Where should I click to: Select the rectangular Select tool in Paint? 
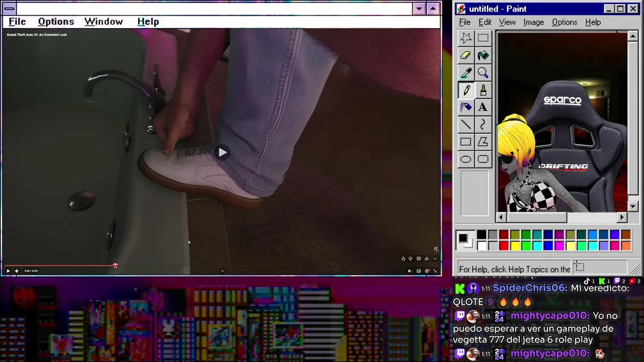(483, 38)
